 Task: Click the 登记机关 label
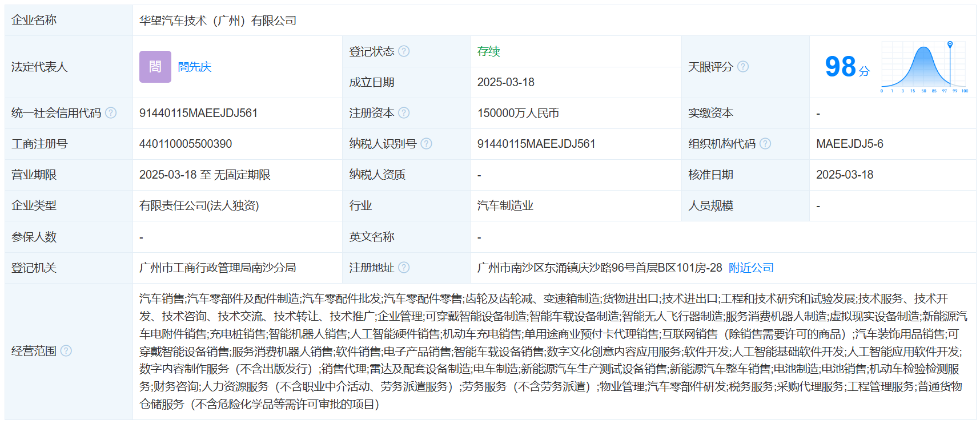pos(34,268)
